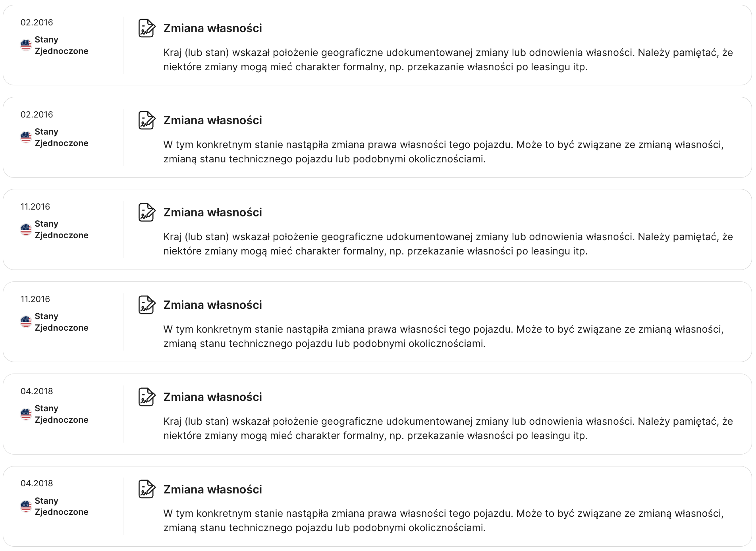This screenshot has height=551, width=756.
Task: Click "Zmiana własności" title in the first 11.2016 card
Action: (x=212, y=212)
